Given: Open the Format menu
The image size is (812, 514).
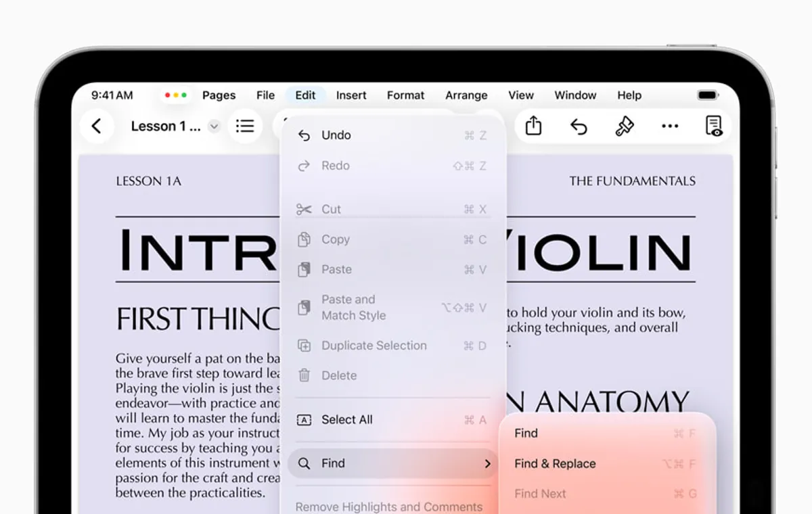Looking at the screenshot, I should (x=405, y=95).
